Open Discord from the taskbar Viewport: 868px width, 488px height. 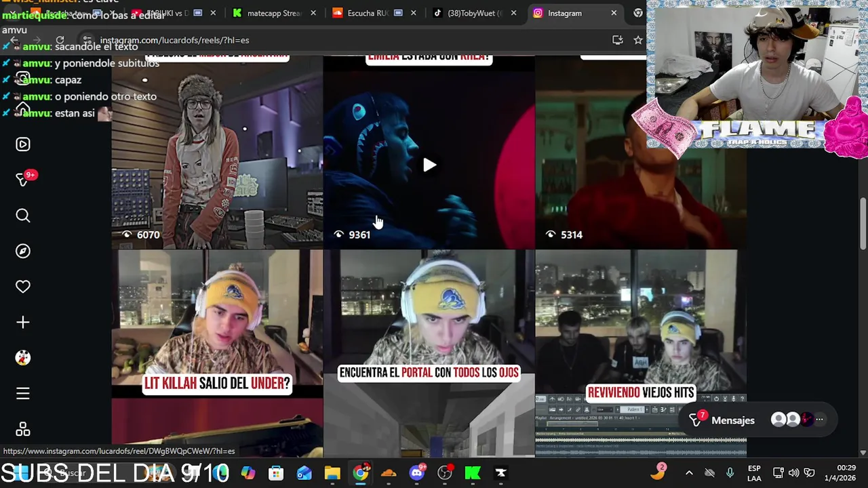[x=417, y=473]
